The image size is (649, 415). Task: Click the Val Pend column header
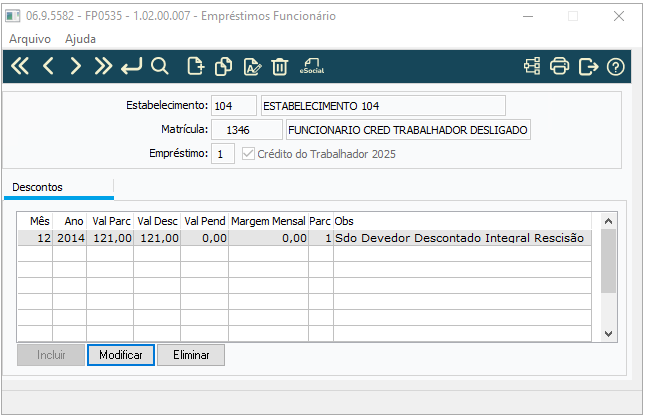click(x=204, y=221)
